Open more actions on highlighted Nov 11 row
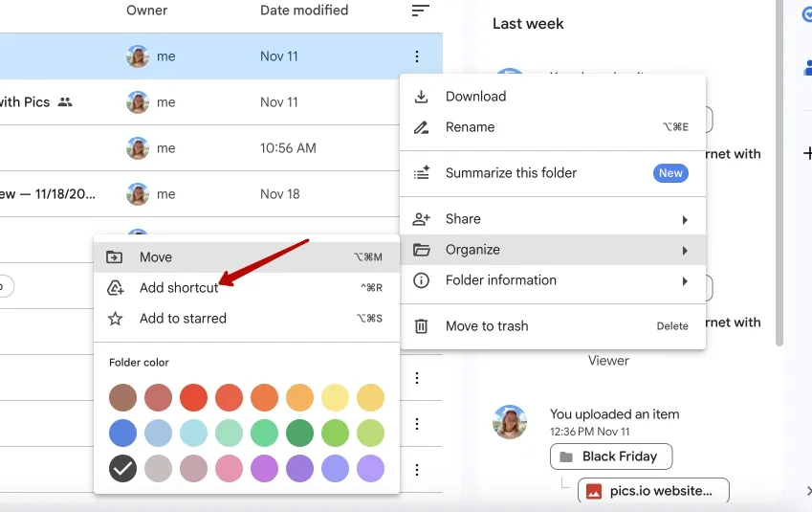The width and height of the screenshot is (812, 512). tap(417, 56)
